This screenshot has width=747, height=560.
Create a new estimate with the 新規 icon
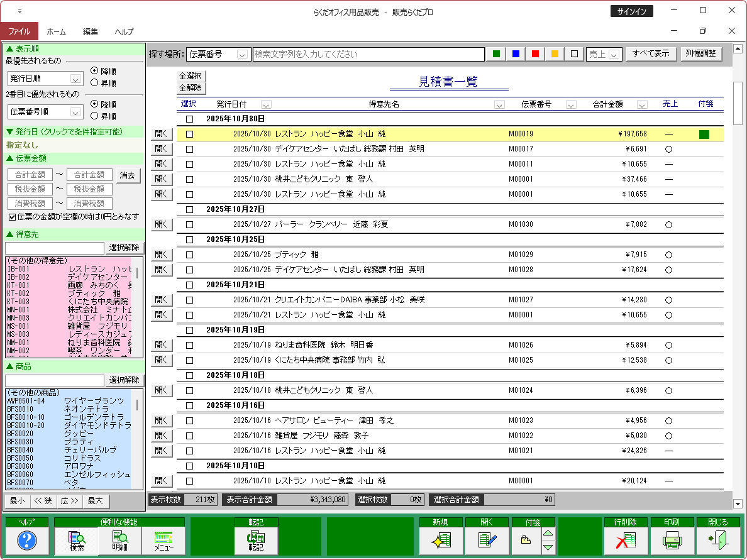(441, 541)
